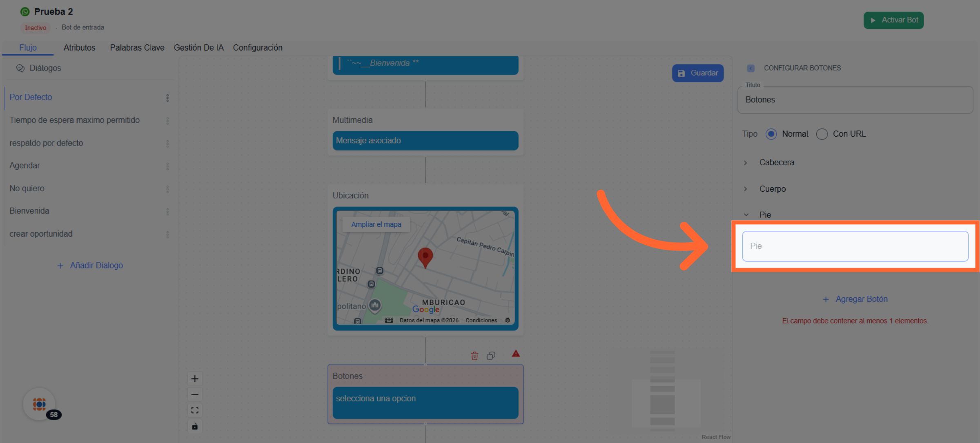
Task: Open the chat widget with 58 badge
Action: tap(40, 404)
